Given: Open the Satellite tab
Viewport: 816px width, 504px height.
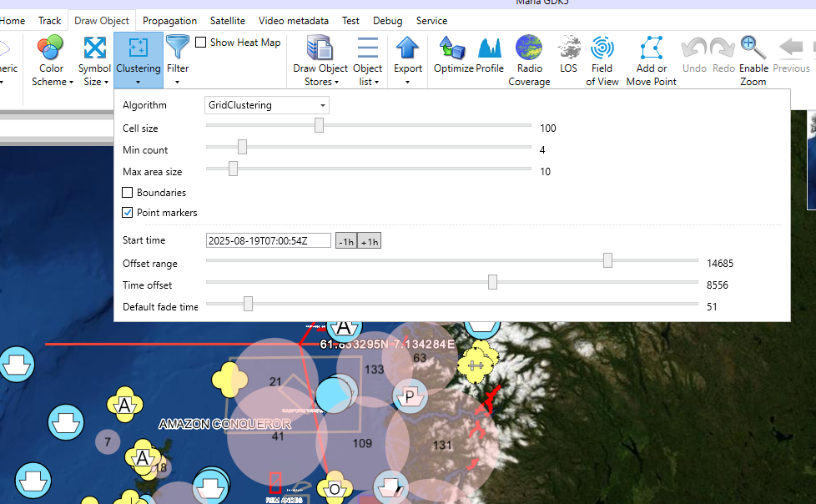Looking at the screenshot, I should point(228,21).
